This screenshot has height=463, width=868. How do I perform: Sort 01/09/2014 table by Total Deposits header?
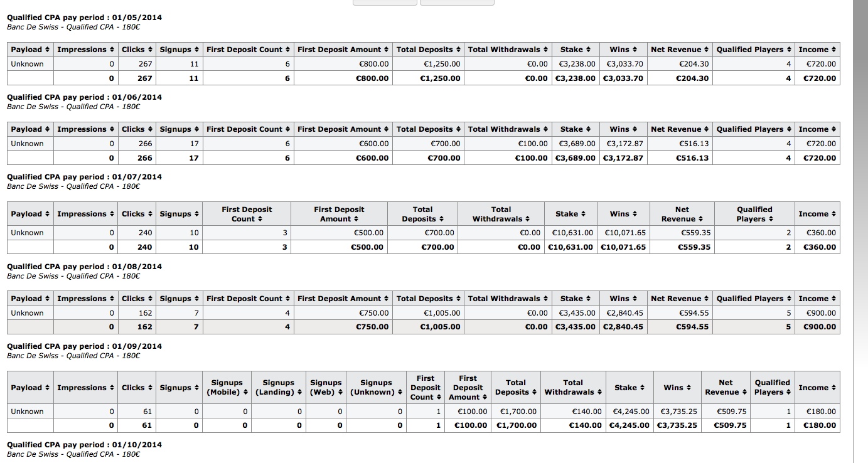(516, 388)
